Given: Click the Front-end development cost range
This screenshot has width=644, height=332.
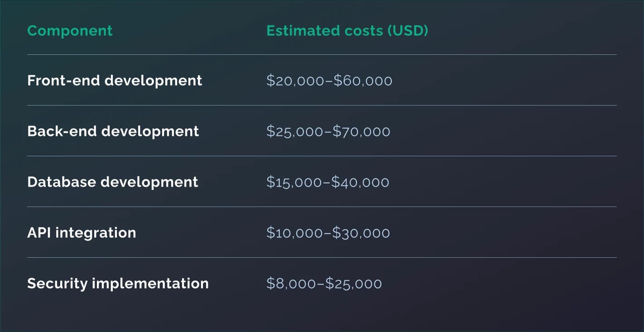Looking at the screenshot, I should tap(329, 81).
